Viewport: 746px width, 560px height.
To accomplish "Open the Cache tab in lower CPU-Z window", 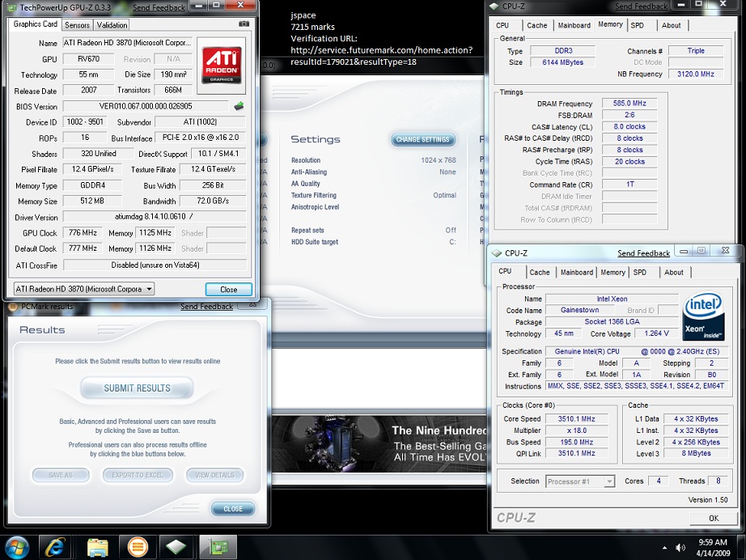I will point(540,272).
